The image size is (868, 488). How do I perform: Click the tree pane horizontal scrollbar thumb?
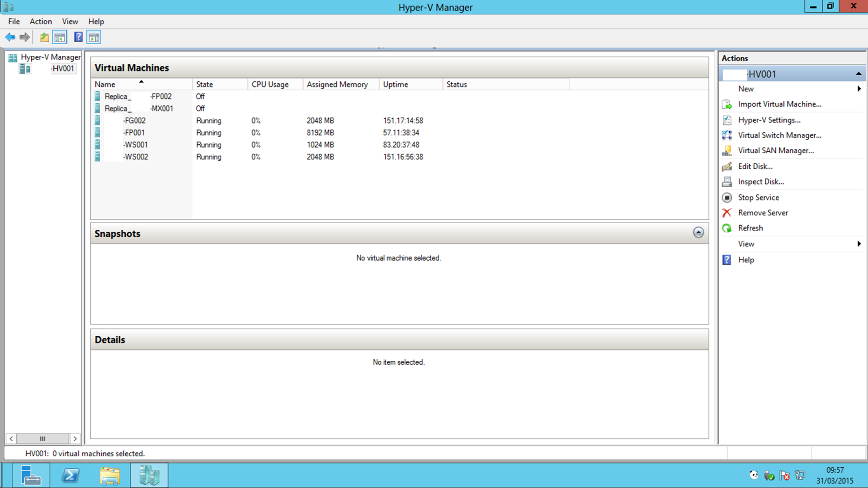[43, 438]
